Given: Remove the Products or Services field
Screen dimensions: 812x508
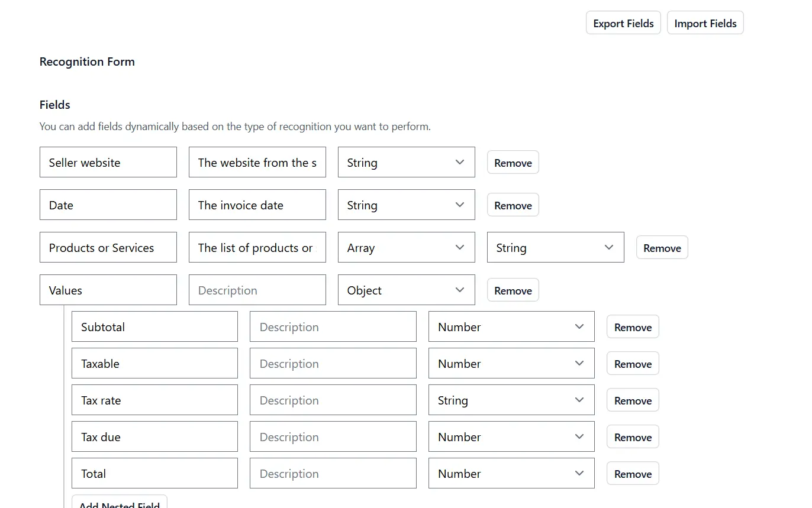Looking at the screenshot, I should click(662, 247).
